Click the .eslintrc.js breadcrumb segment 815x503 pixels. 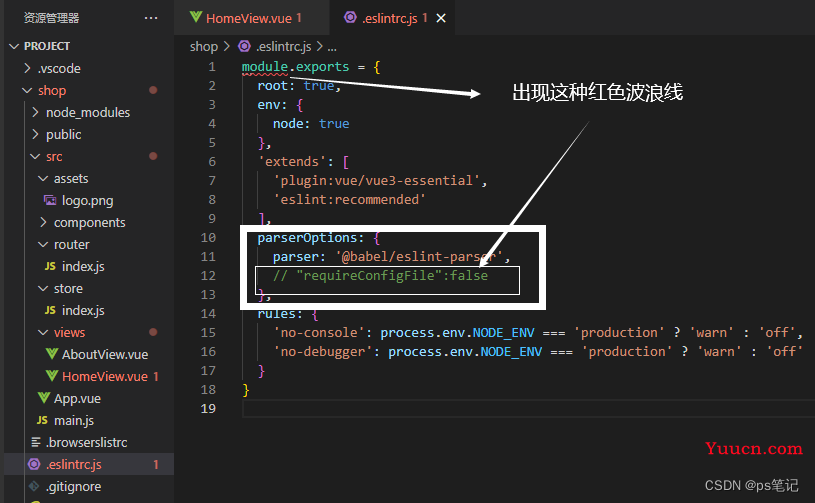coord(284,47)
